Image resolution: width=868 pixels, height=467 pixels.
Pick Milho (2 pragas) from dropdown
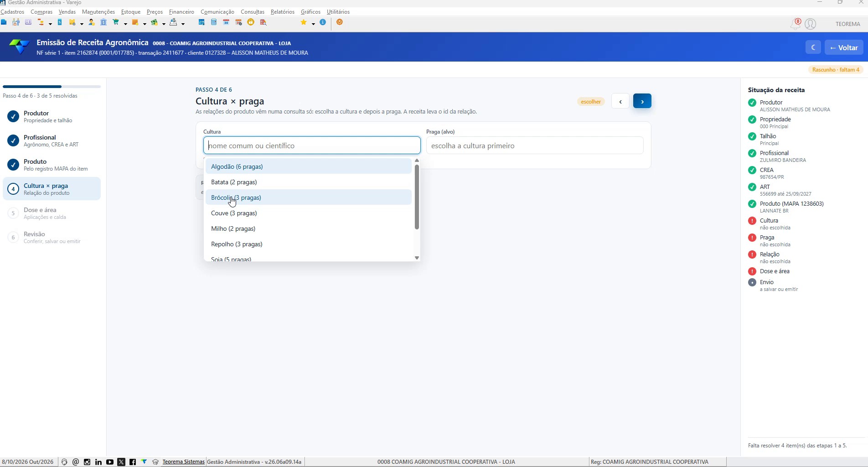pyautogui.click(x=308, y=228)
